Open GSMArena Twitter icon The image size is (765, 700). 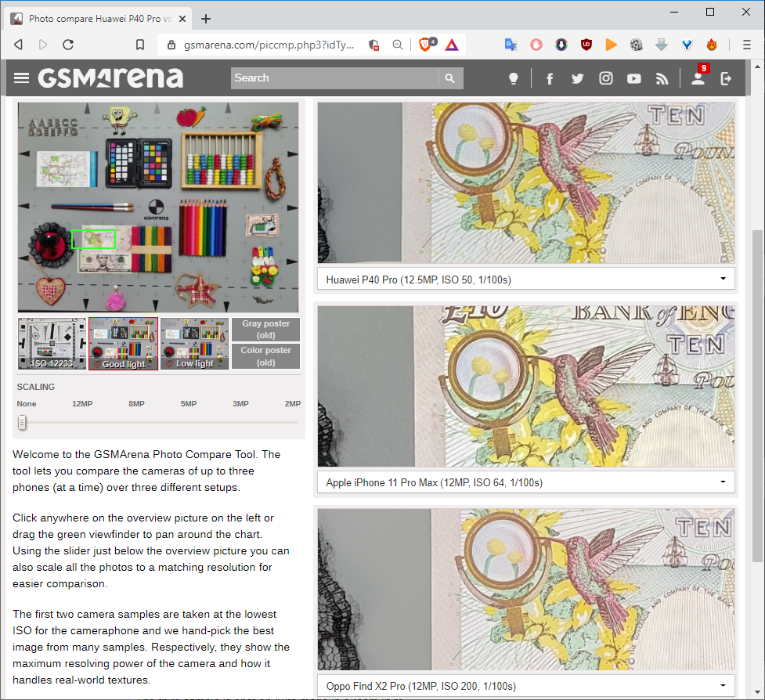coord(578,78)
